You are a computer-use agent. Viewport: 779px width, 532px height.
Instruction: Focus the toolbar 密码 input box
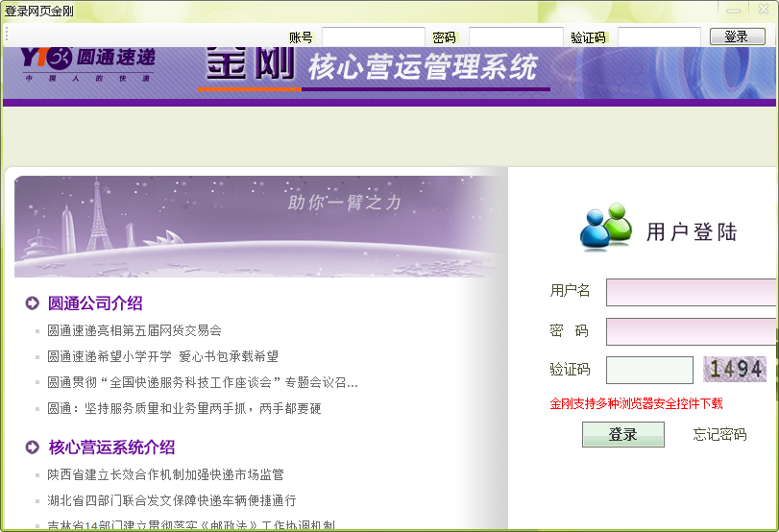tap(516, 36)
